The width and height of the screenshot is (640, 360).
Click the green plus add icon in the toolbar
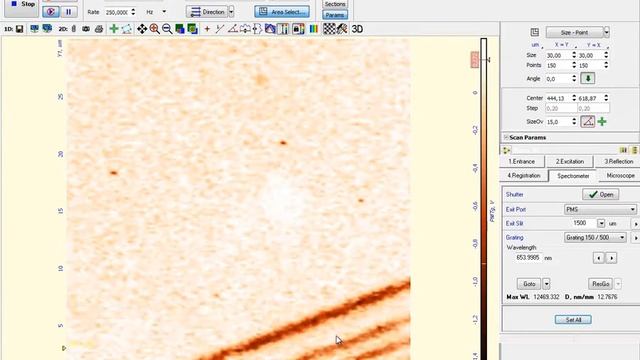114,29
